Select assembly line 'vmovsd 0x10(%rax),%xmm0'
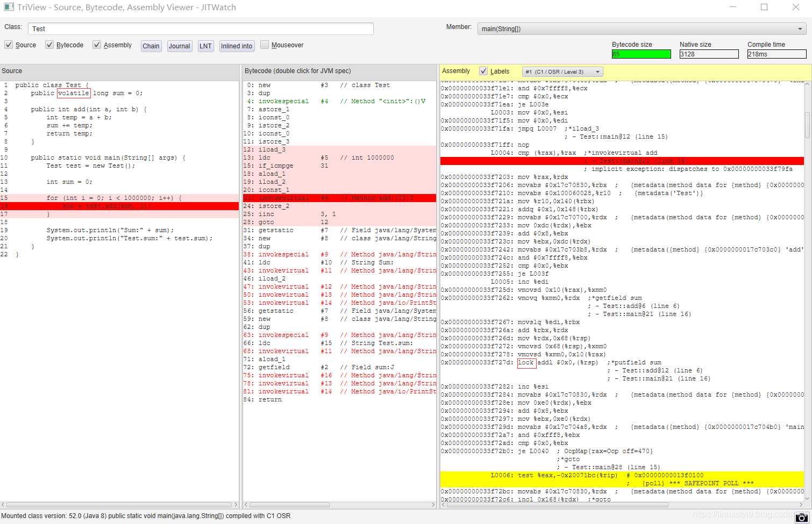This screenshot has width=812, height=524. pyautogui.click(x=622, y=290)
